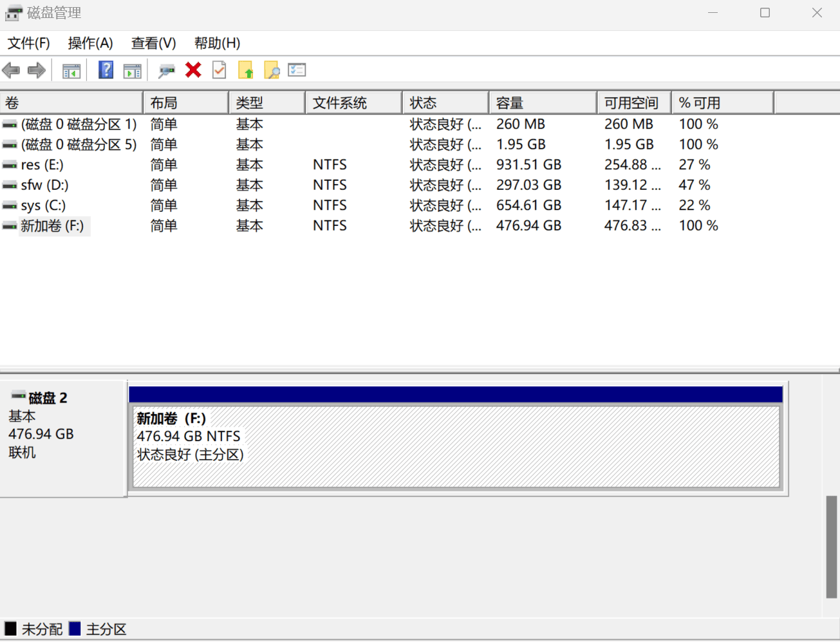Screen dimensions: 840x642
Task: Click the Back arrow toolbar icon
Action: click(x=11, y=70)
